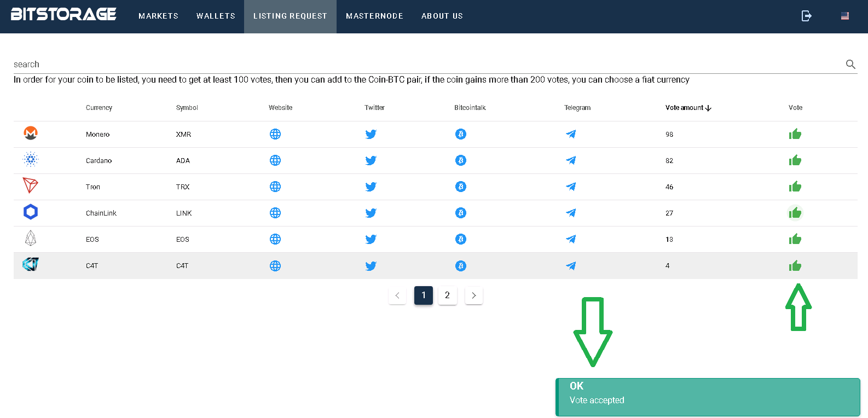Open EOS Telegram icon
The width and height of the screenshot is (868, 418).
tap(571, 239)
